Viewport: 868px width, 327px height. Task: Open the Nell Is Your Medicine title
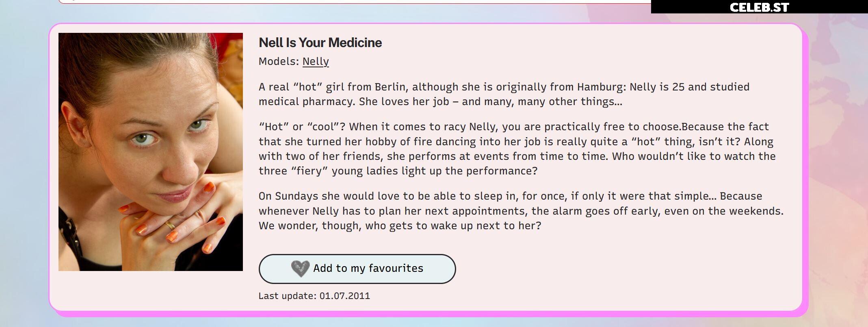(320, 43)
